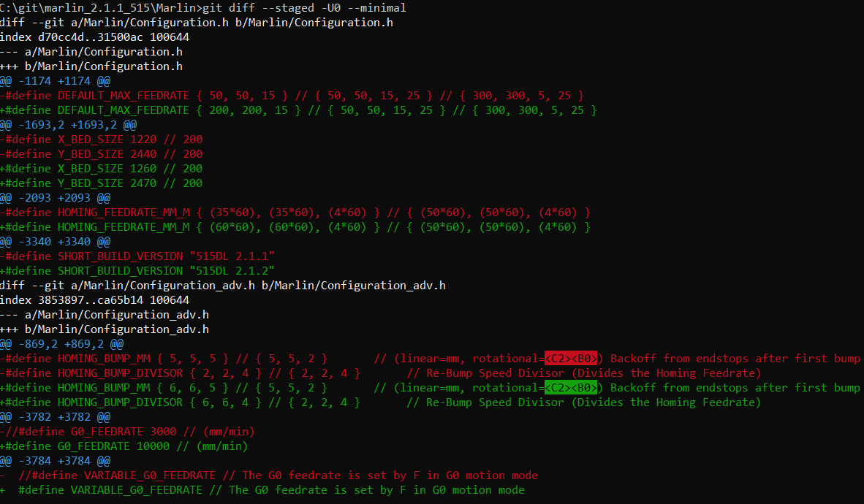Click removed SHORT_BUILD_VERSION "515DL 2.1.1" line
This screenshot has width=864, height=504.
(137, 256)
